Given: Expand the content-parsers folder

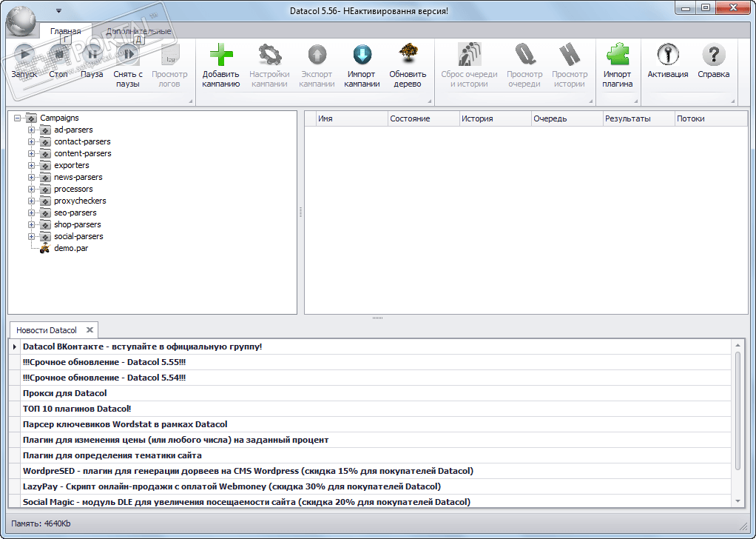Looking at the screenshot, I should 31,153.
